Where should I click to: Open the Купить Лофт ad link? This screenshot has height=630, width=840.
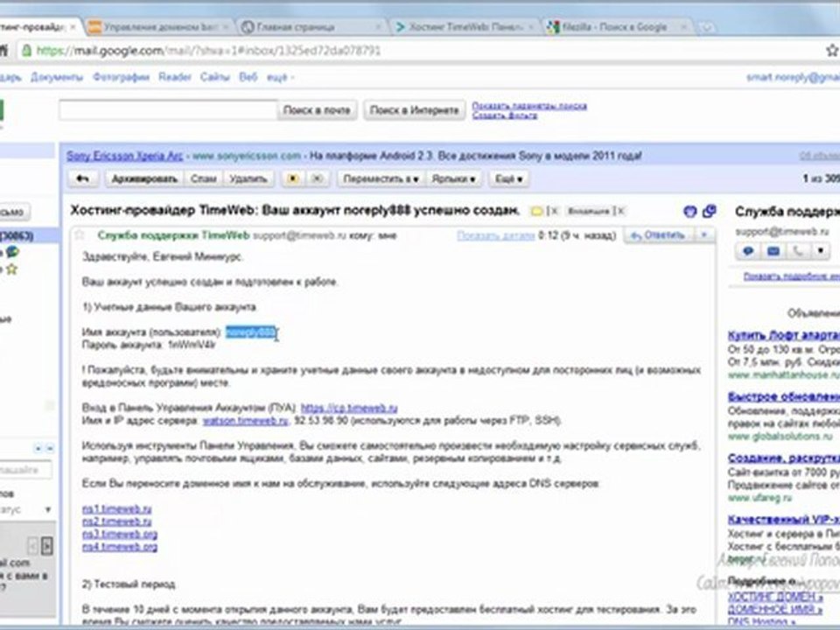point(784,335)
